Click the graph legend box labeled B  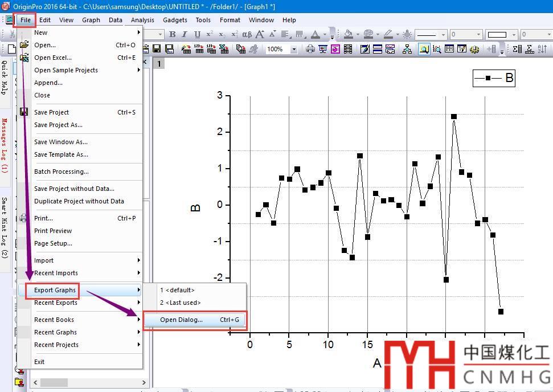pos(494,78)
